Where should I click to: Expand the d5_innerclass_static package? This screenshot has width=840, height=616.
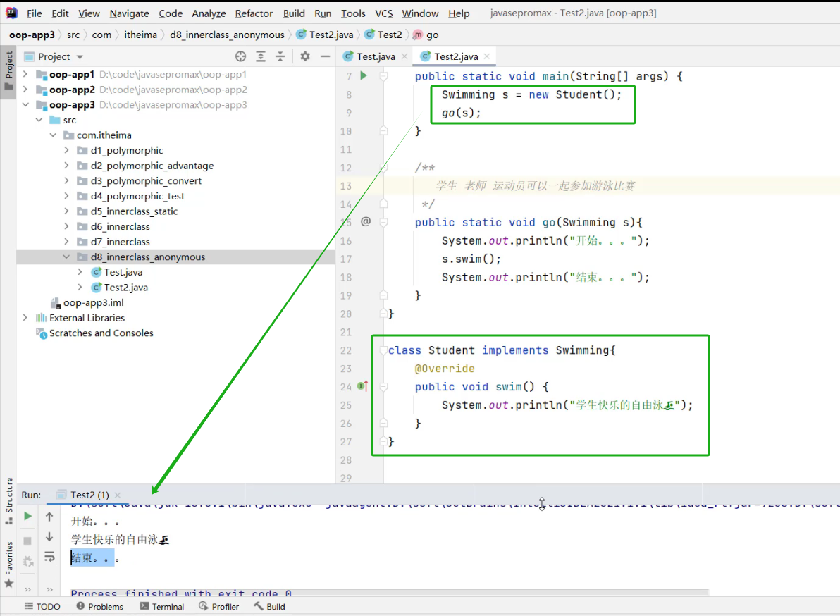(66, 211)
